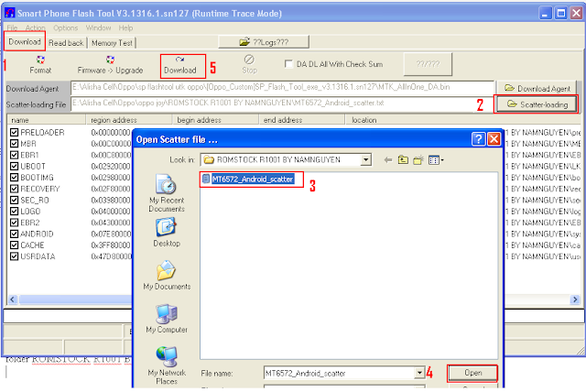Uncheck the RECOVERY partition
586x392 pixels.
coord(15,189)
